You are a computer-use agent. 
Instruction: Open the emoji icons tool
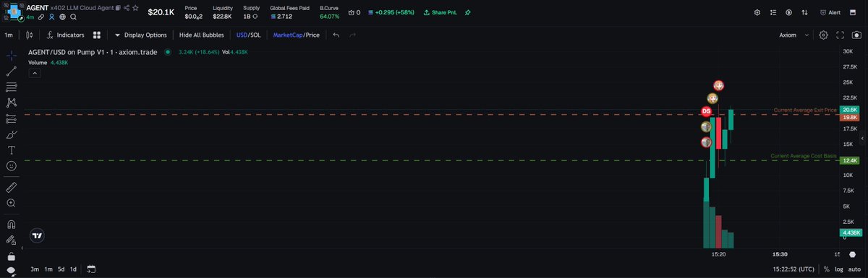coord(12,166)
